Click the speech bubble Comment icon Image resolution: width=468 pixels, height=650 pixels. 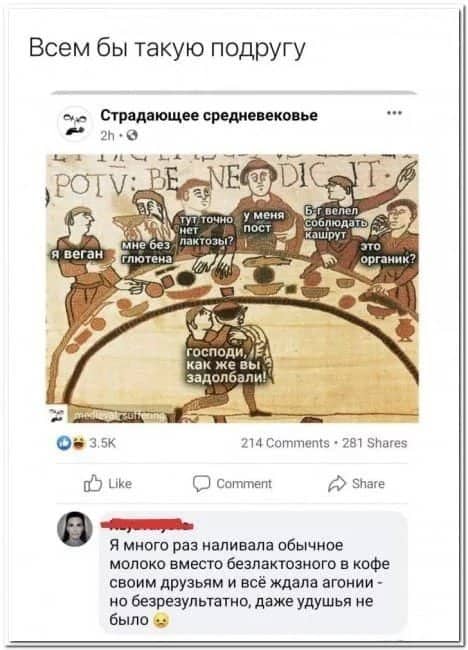(x=201, y=484)
